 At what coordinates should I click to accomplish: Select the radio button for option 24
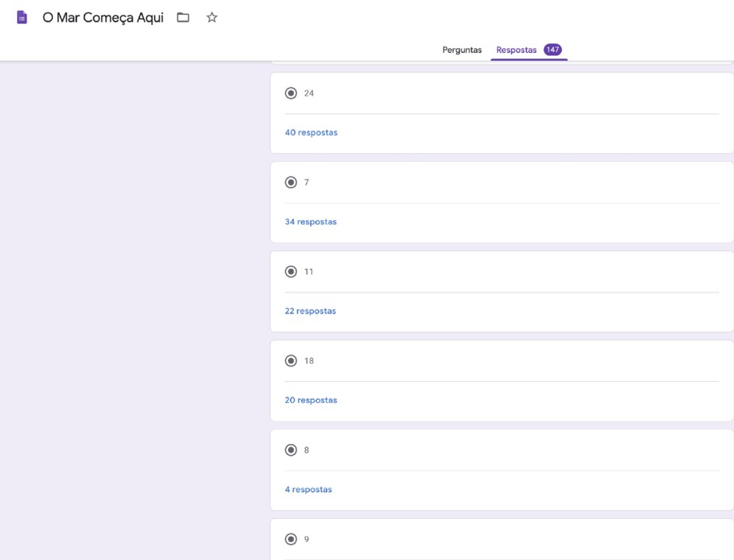(x=291, y=93)
